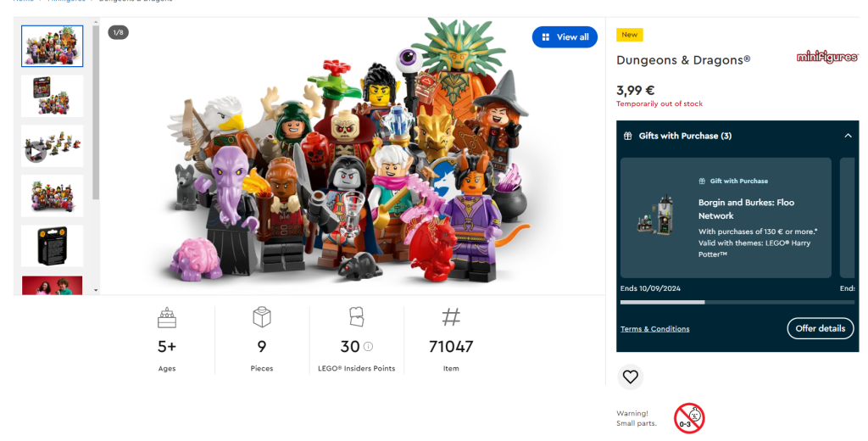Select the first group photo thumbnail
The image size is (868, 441).
click(x=53, y=47)
